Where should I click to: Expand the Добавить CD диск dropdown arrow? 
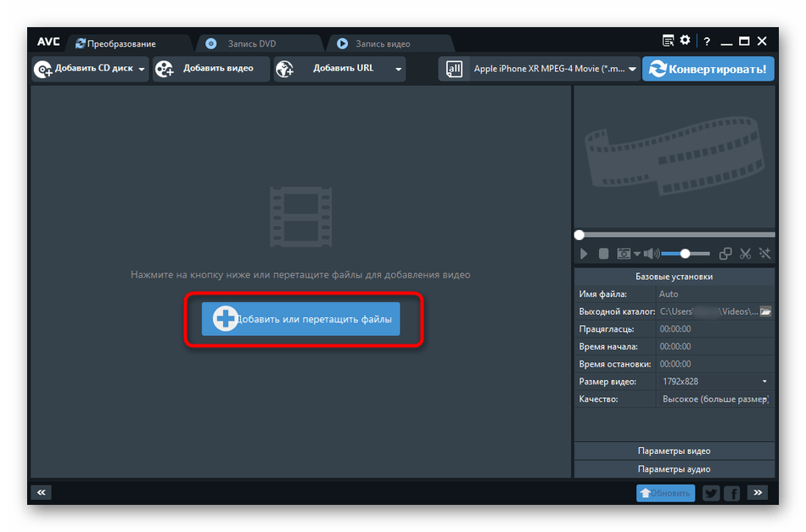[142, 69]
